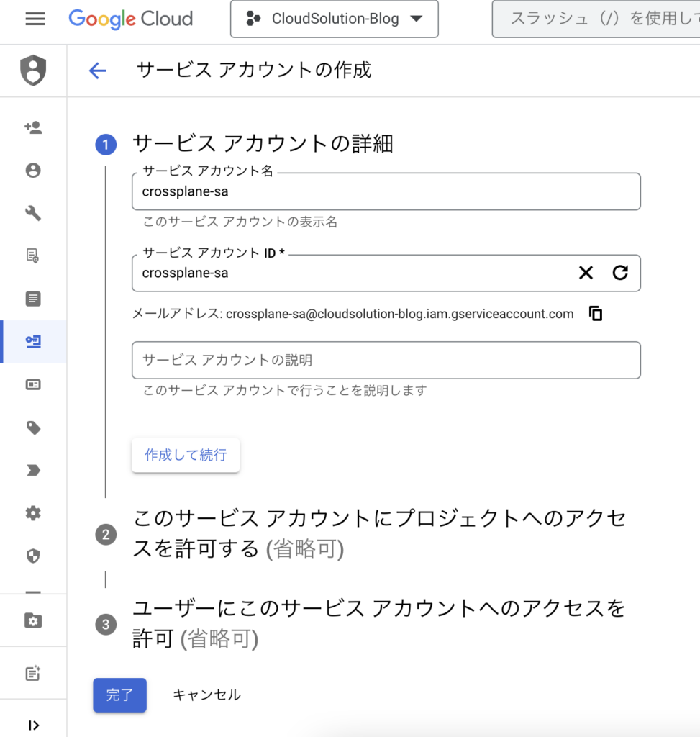The height and width of the screenshot is (737, 700).
Task: Focus the service account name field
Action: 386,191
